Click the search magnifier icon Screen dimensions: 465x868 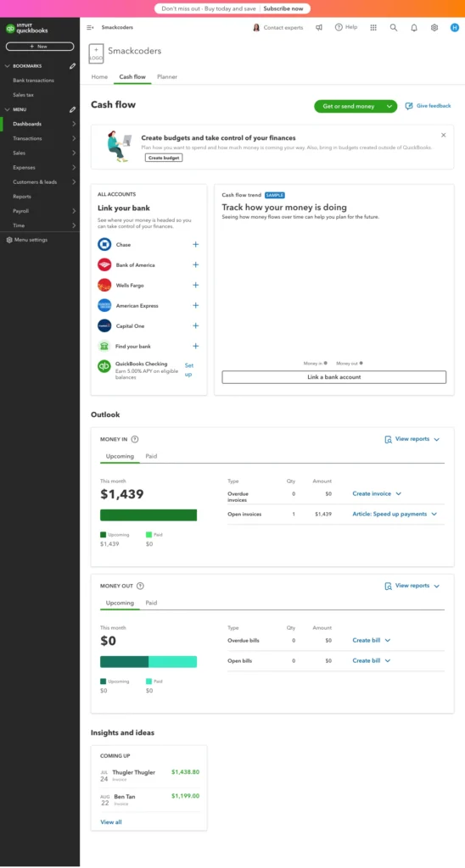[x=394, y=27]
